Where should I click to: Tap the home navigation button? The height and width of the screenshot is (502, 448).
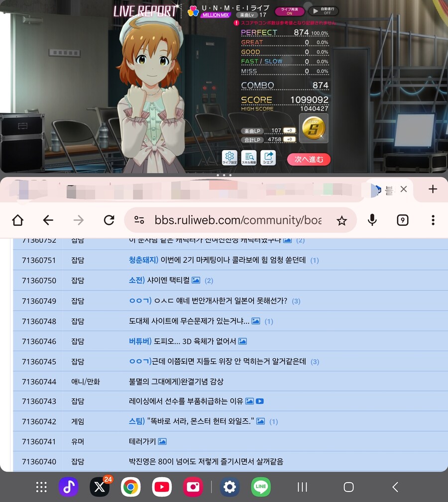point(349,487)
